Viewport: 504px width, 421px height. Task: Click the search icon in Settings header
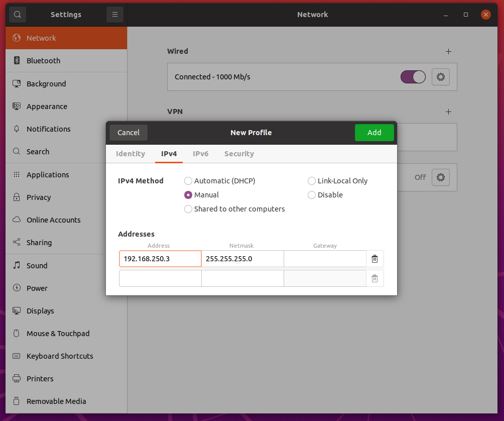(x=17, y=14)
